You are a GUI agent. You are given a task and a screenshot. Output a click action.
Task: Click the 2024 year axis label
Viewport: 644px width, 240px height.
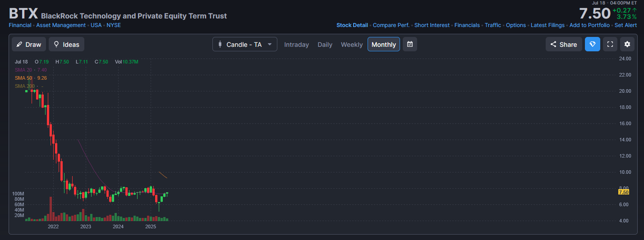[118, 226]
